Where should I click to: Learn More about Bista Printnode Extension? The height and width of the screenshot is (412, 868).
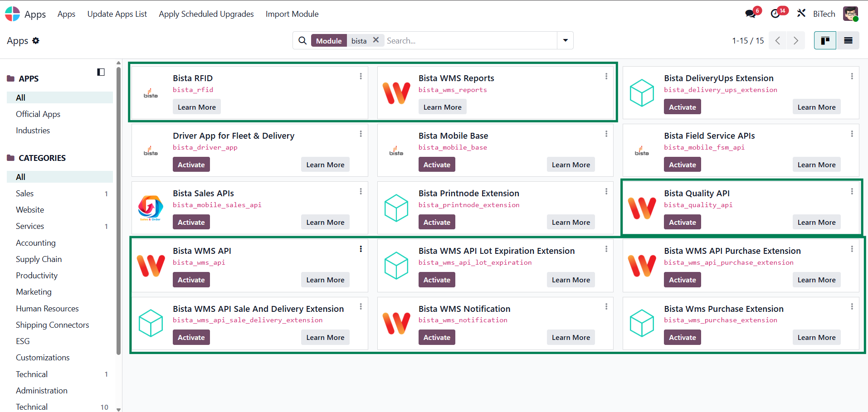pyautogui.click(x=571, y=222)
